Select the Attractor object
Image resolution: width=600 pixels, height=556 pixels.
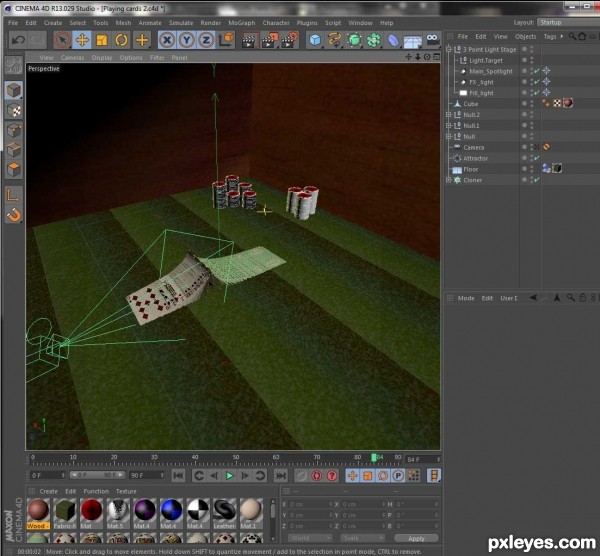point(475,158)
